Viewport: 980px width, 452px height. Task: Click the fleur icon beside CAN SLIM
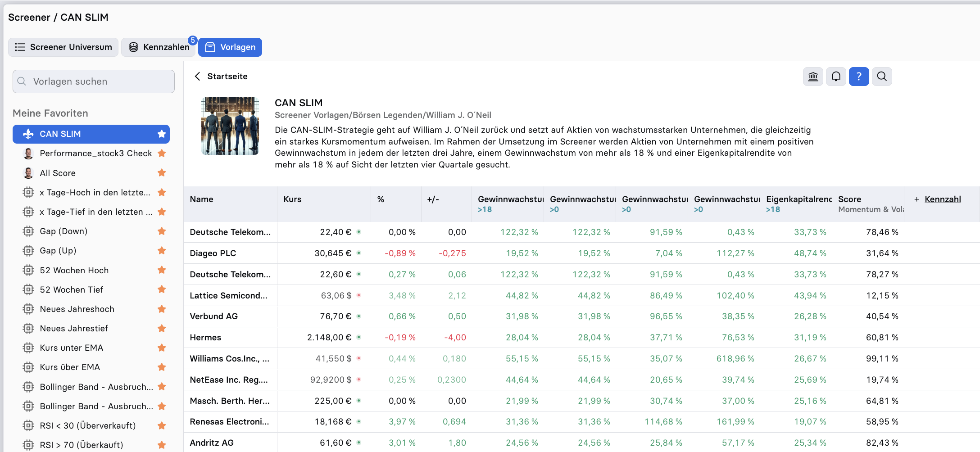click(x=28, y=134)
